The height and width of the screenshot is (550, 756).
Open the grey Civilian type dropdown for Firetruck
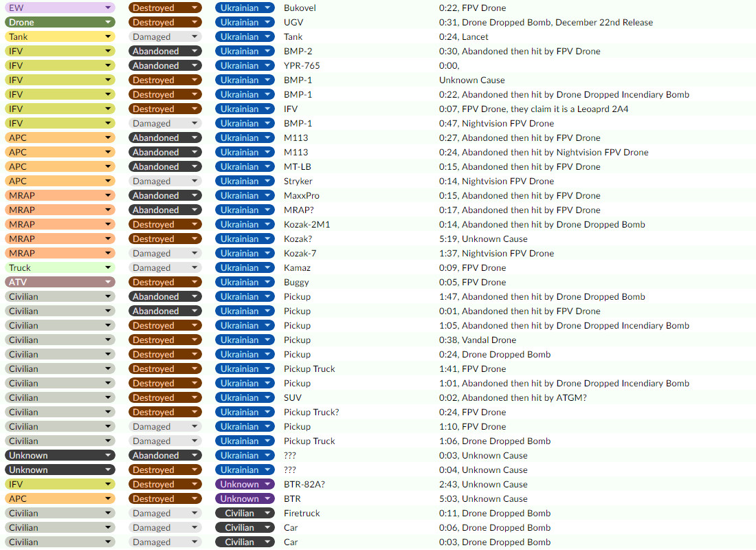(x=60, y=514)
